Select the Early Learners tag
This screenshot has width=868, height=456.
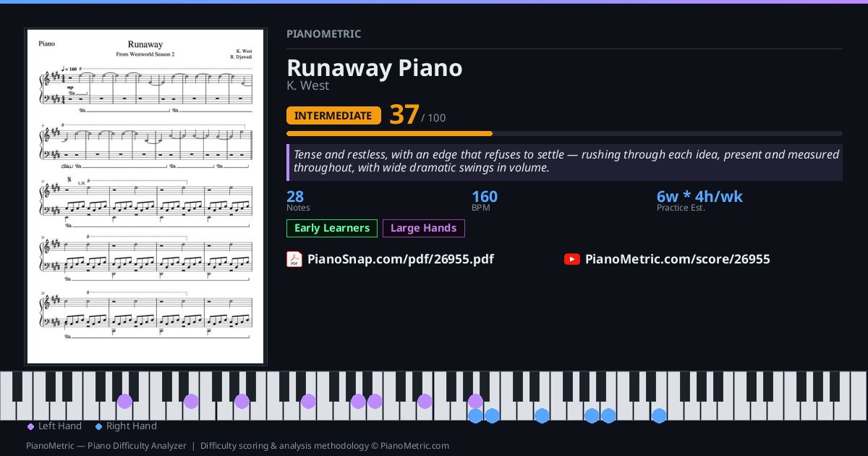332,228
